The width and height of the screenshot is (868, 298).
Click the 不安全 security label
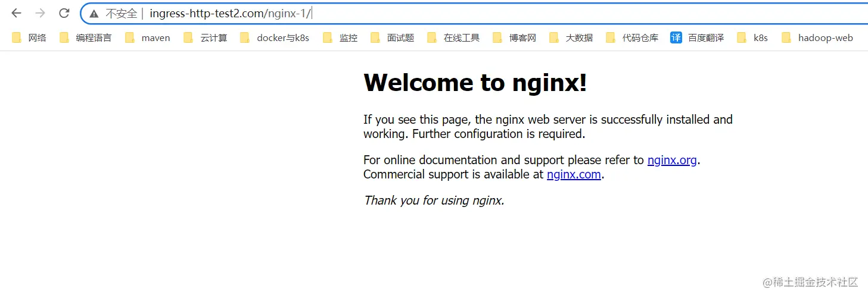point(121,14)
